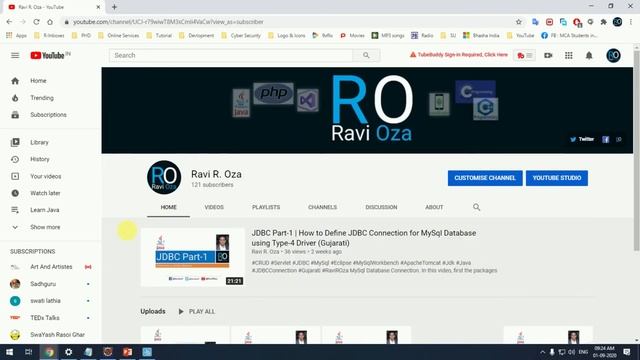
Task: Bookmark the page with the star icon
Action: 519,22
